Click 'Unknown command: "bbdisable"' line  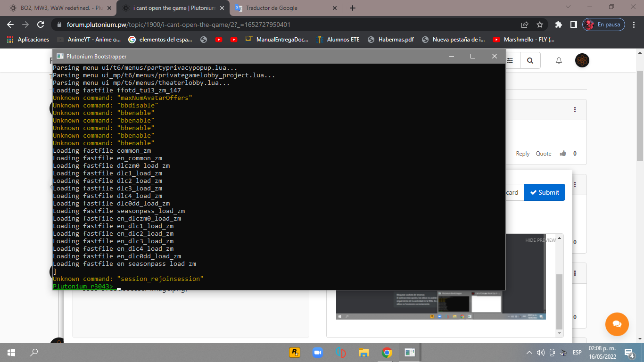click(x=106, y=106)
